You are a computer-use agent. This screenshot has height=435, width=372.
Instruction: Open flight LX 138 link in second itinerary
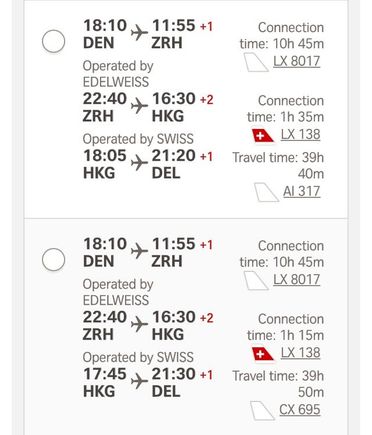coord(300,353)
